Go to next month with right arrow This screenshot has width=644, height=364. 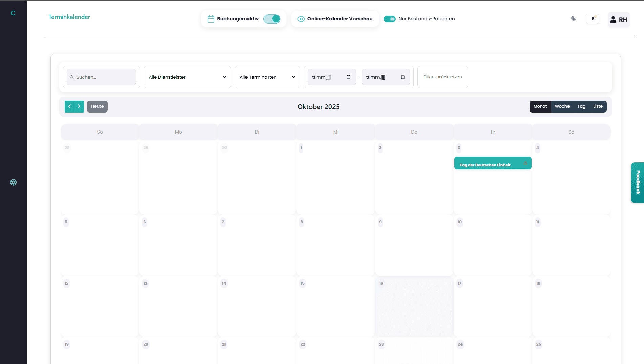(79, 106)
